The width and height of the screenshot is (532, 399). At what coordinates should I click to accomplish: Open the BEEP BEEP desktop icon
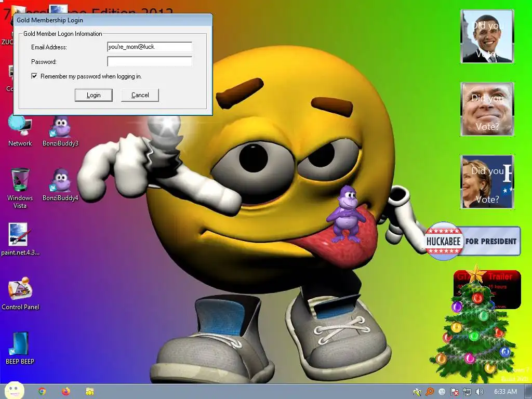click(x=20, y=348)
